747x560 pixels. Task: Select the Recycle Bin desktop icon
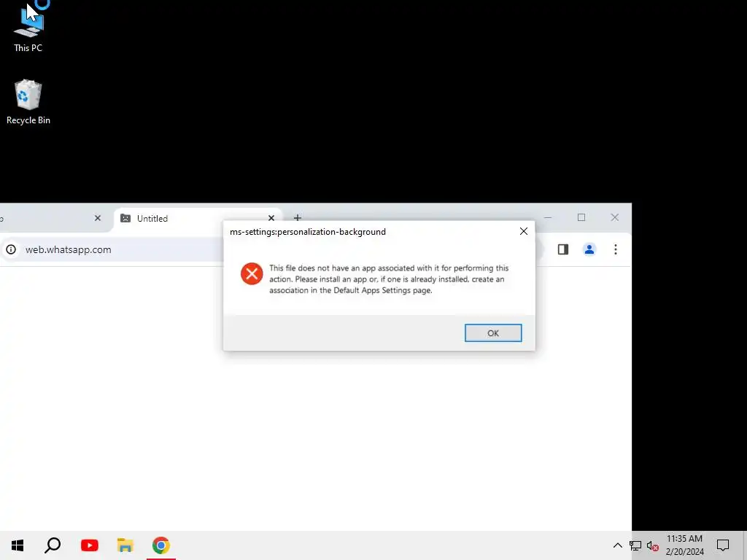click(x=28, y=102)
